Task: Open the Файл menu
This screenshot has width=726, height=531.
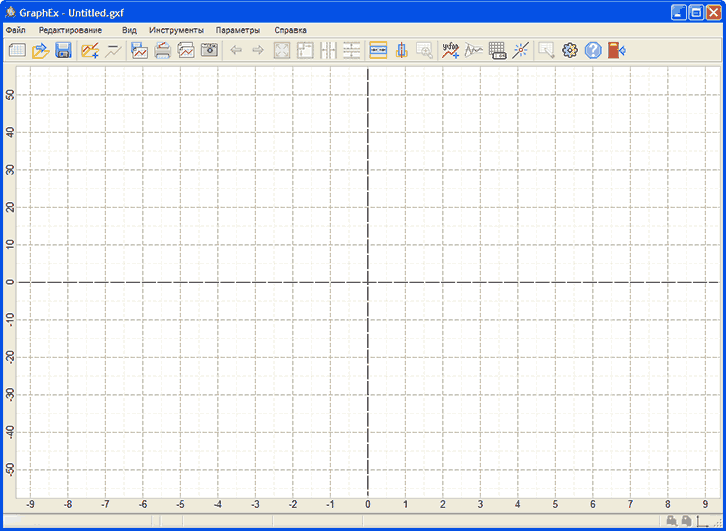Action: tap(15, 30)
